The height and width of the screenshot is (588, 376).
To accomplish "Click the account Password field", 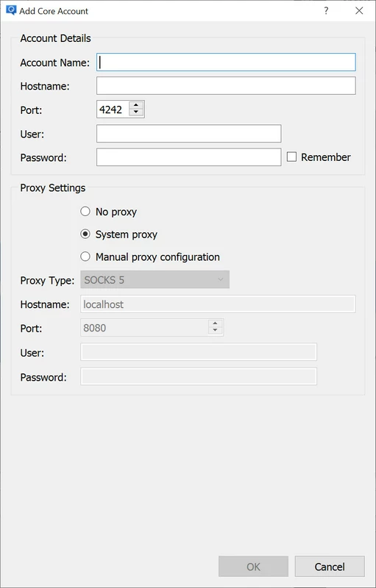I will pyautogui.click(x=189, y=157).
